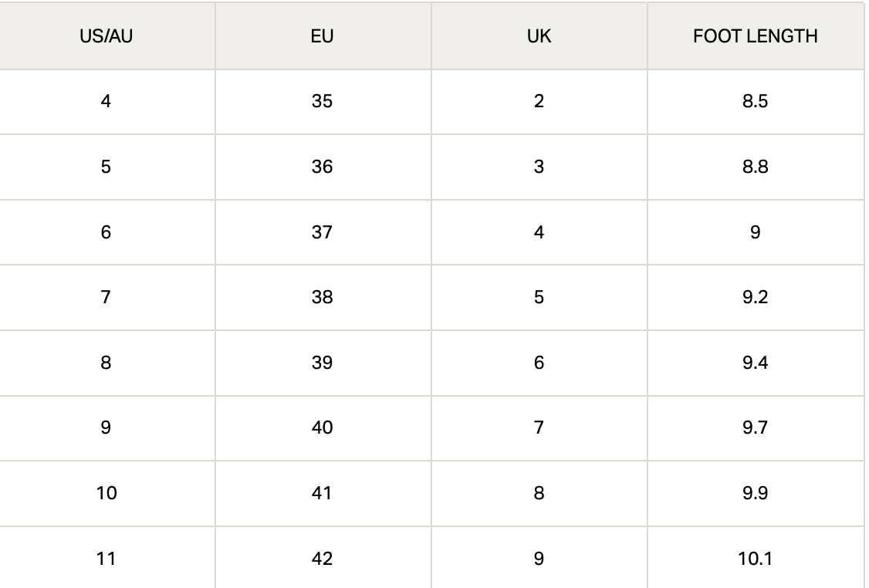Click foot length 8.5 cell
Image resolution: width=869 pixels, height=588 pixels.
(755, 102)
